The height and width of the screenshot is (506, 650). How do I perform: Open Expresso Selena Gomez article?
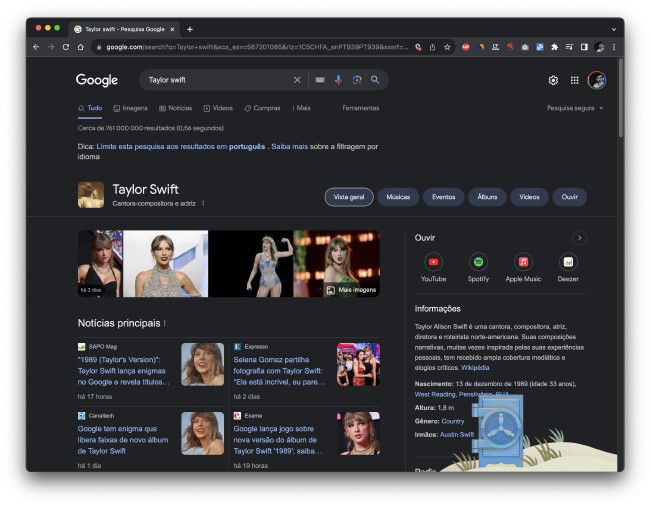278,371
